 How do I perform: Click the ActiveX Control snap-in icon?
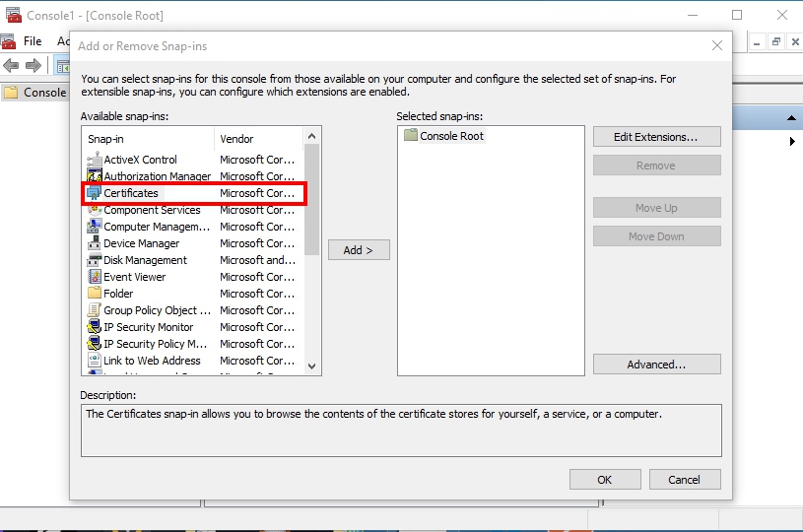coord(95,160)
